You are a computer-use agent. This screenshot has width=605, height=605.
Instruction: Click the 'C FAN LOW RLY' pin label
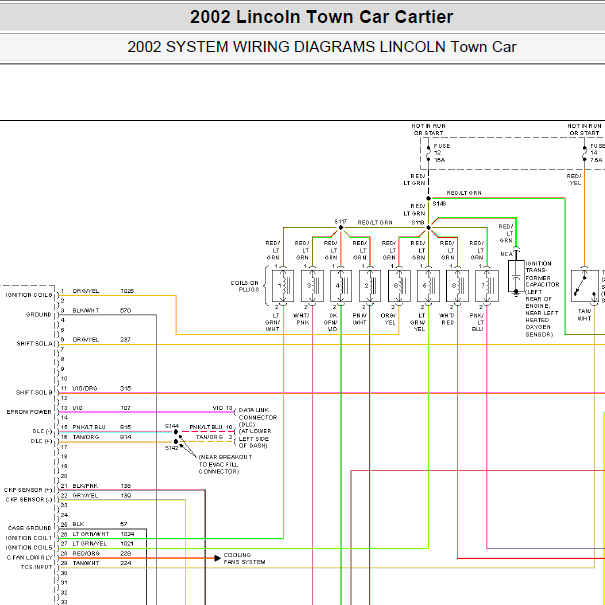(x=30, y=558)
